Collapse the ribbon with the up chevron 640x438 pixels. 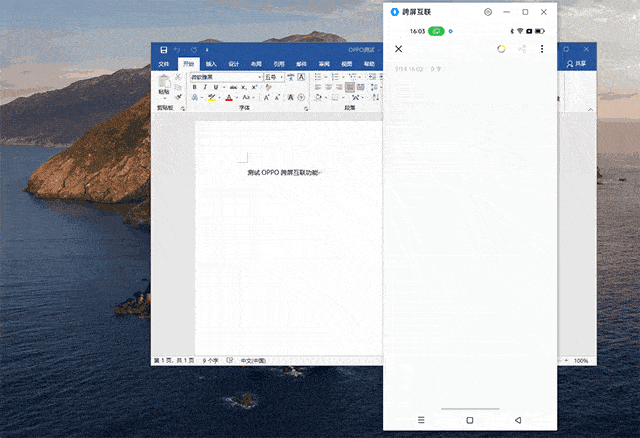(590, 109)
